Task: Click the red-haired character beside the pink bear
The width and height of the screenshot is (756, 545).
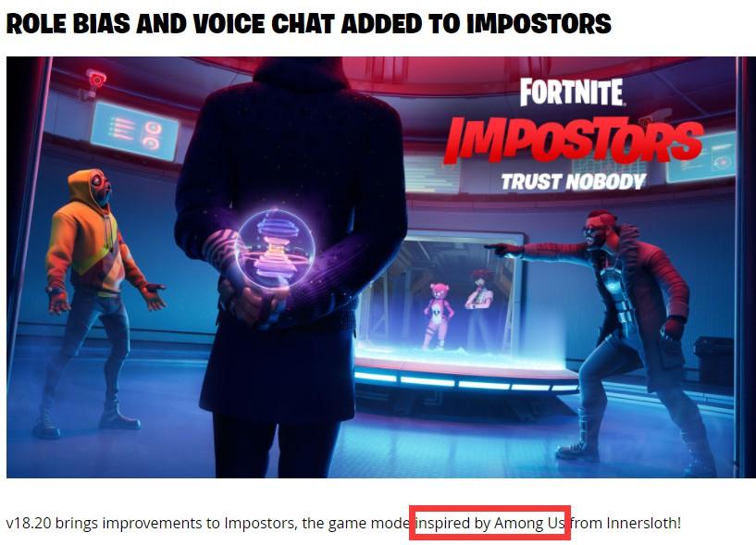Action: coord(479,309)
